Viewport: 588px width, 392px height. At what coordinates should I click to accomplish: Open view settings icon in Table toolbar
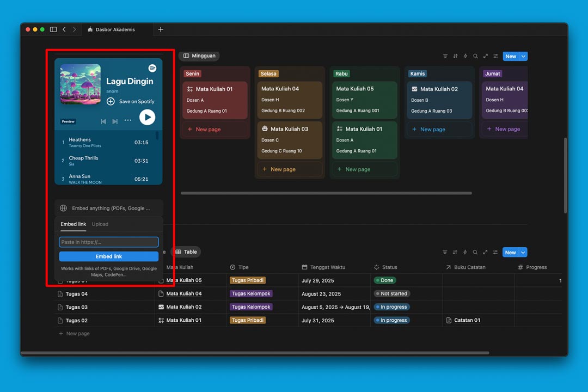tap(495, 253)
